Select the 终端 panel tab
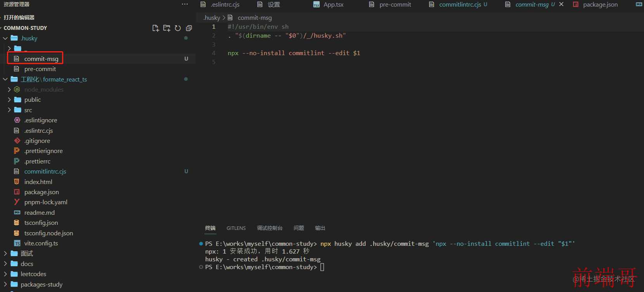This screenshot has height=292, width=644. tap(210, 228)
